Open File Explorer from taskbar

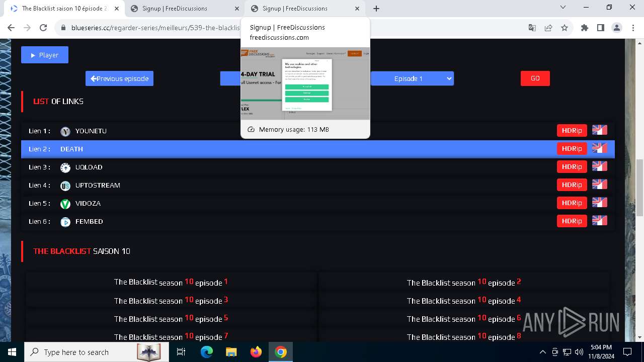(231, 352)
